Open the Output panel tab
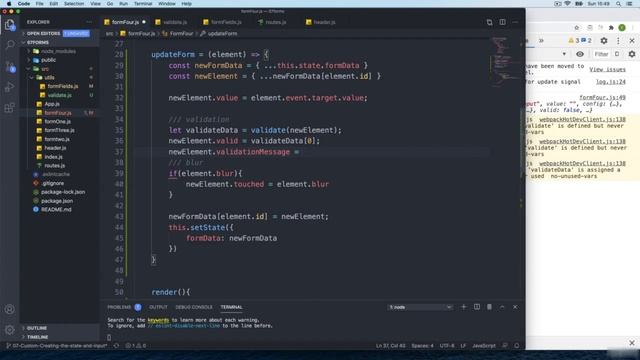The height and width of the screenshot is (360, 640). 158,307
